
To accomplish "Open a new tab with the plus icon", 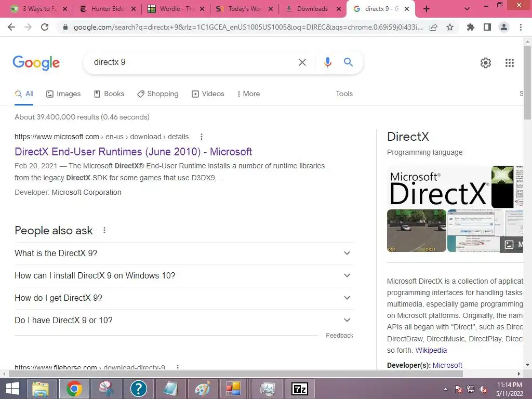I will [427, 9].
